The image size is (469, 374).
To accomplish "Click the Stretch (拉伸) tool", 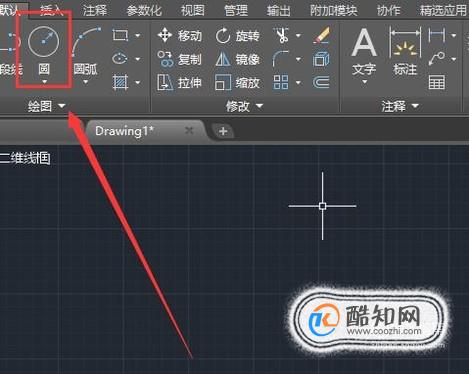I will click(180, 82).
